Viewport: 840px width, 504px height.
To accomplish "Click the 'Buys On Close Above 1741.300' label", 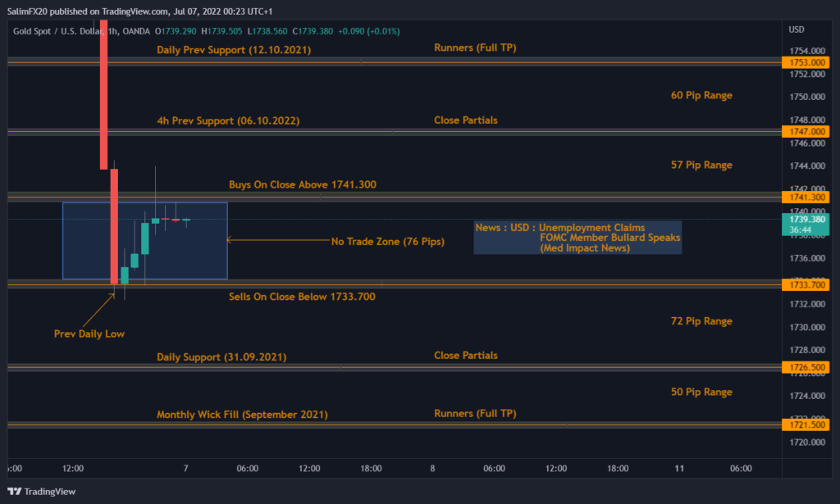I will (x=302, y=185).
